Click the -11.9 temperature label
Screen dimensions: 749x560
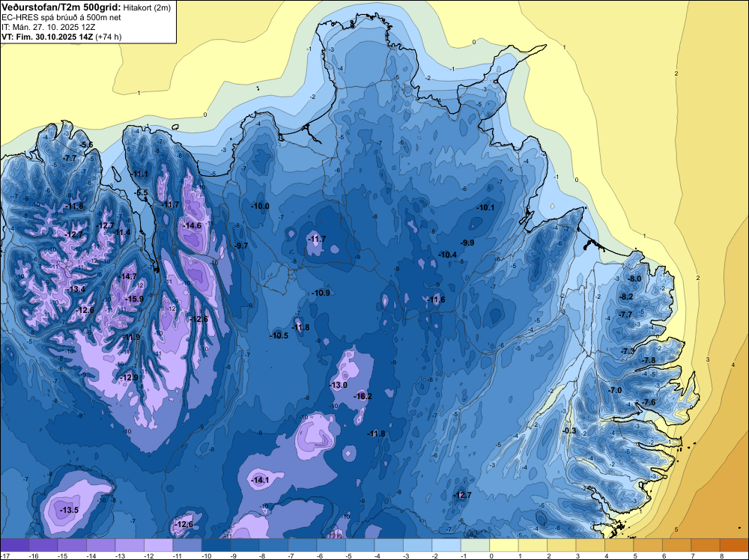pos(131,337)
